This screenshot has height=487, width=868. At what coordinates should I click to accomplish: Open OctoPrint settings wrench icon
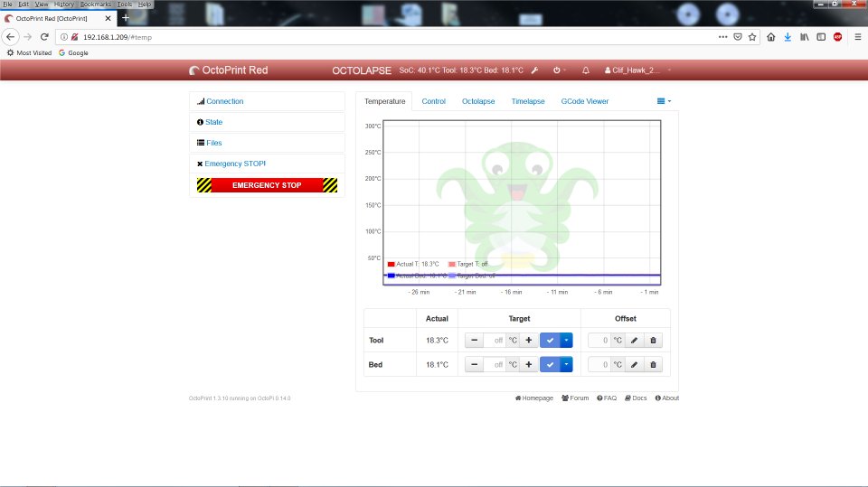point(534,70)
